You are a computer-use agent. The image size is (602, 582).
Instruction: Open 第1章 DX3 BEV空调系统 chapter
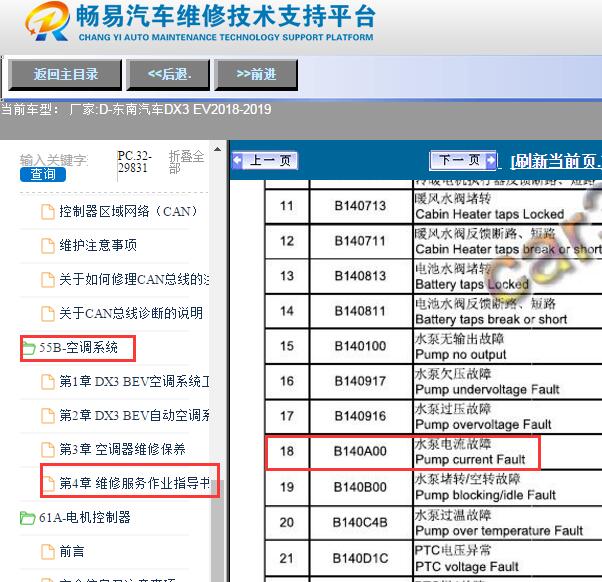coord(134,382)
